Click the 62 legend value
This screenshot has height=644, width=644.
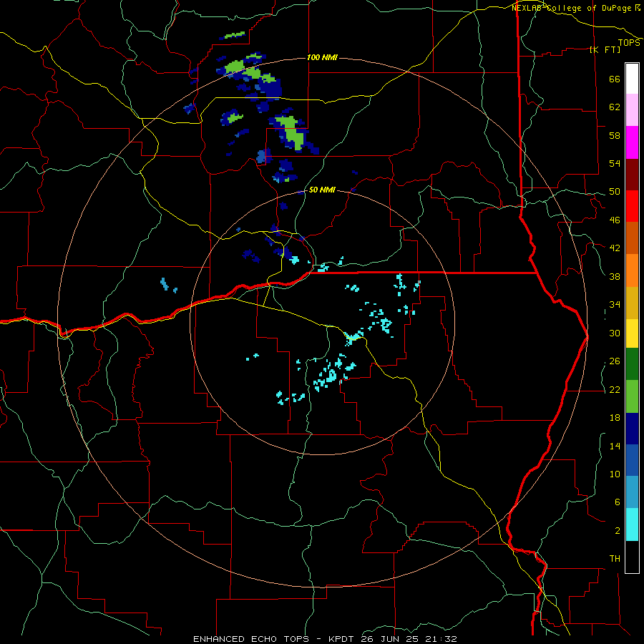click(615, 107)
